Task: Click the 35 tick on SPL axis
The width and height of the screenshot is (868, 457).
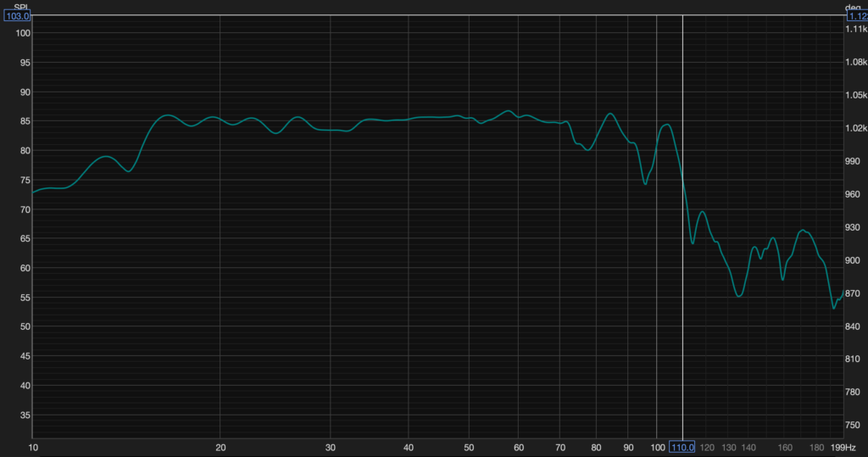Action: click(25, 415)
